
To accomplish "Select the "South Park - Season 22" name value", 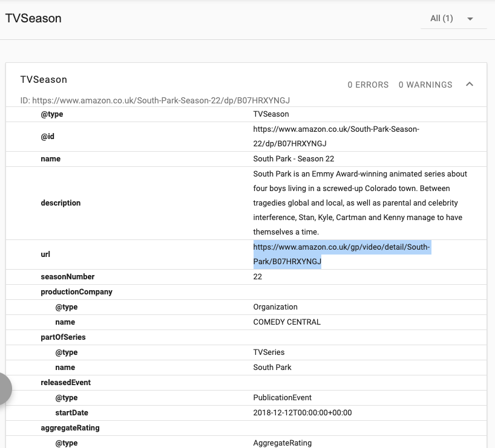I will [293, 159].
